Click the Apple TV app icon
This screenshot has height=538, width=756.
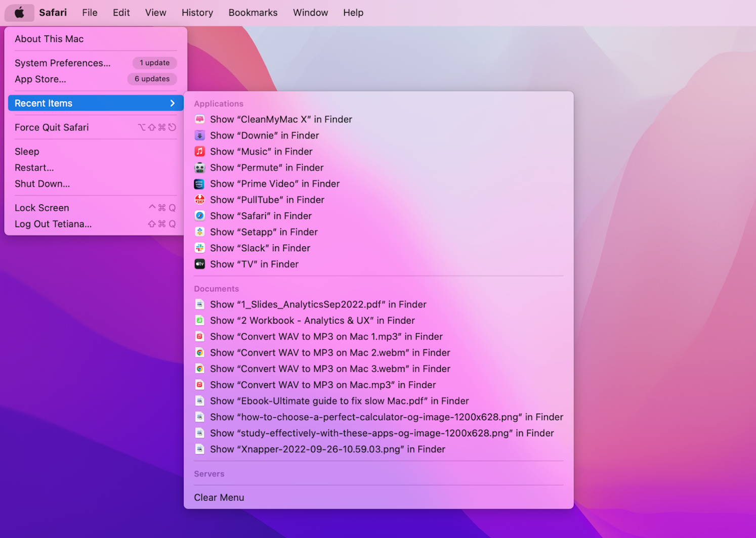click(200, 264)
